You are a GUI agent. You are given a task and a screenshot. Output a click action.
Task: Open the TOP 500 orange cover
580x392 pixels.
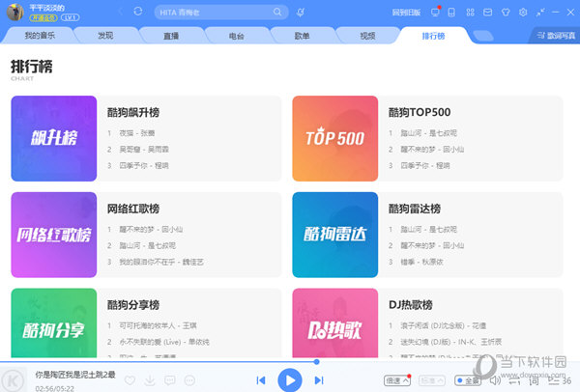tap(335, 138)
